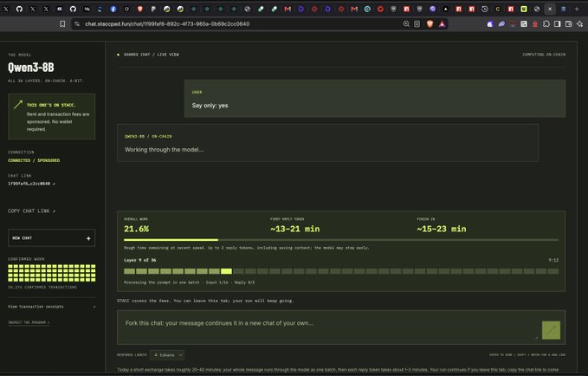Switch to the Facebook tab

113,9
